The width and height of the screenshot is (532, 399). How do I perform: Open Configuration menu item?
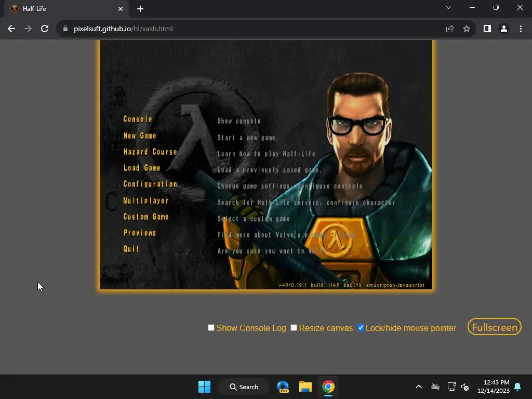150,184
